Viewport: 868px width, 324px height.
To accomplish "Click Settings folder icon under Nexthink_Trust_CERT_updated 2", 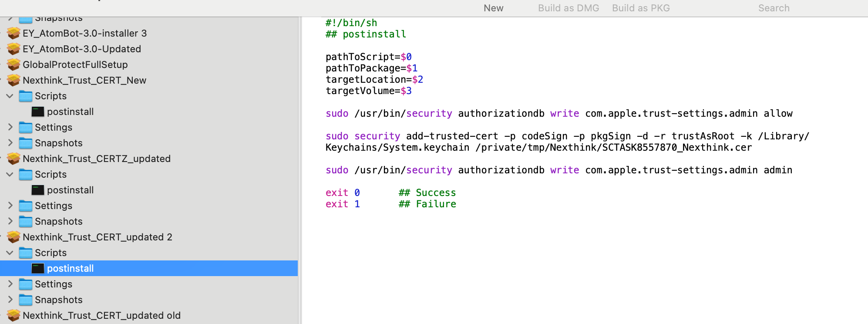I will tap(26, 284).
